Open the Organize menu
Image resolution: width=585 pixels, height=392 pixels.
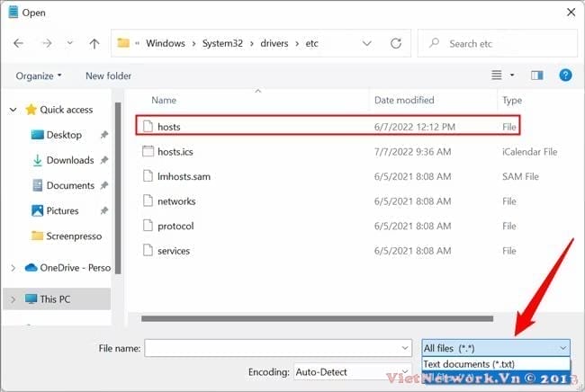[39, 76]
